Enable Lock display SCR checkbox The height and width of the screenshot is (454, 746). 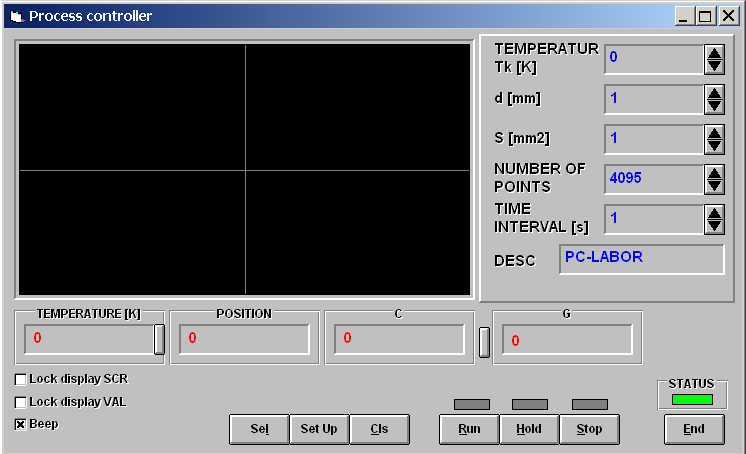pos(20,379)
